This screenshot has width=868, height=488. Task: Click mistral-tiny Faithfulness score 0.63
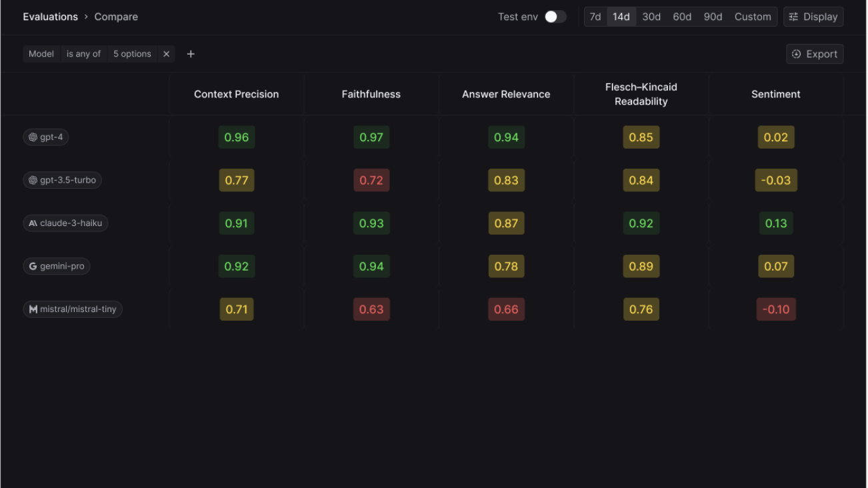pos(371,309)
